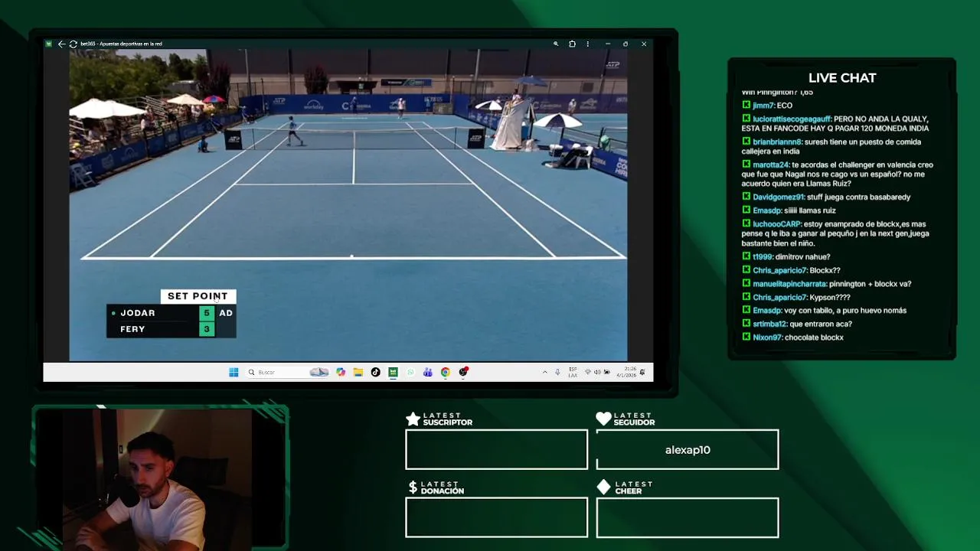Click the dollar icon by Latest Donación
Viewport: 980px width, 551px height.
click(x=413, y=487)
